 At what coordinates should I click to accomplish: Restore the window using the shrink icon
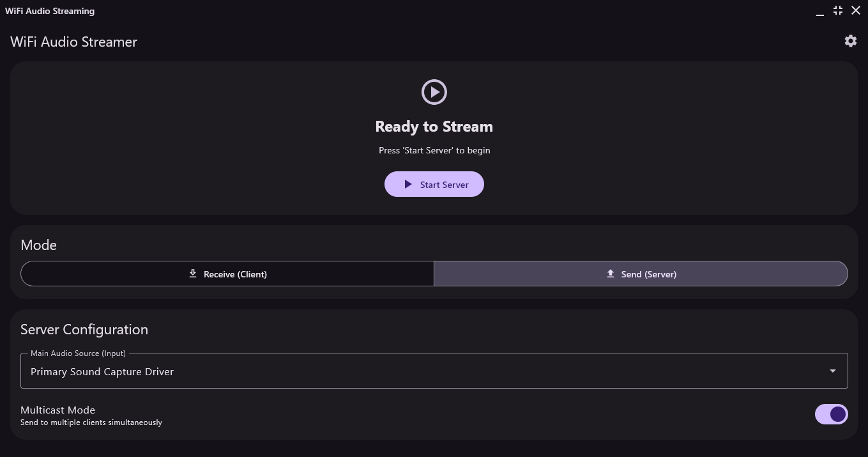838,10
